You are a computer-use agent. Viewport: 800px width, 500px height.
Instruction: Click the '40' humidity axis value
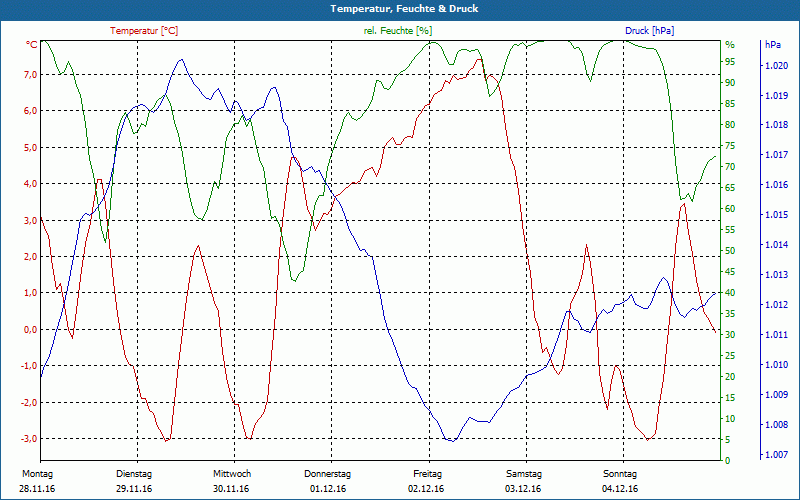click(730, 293)
